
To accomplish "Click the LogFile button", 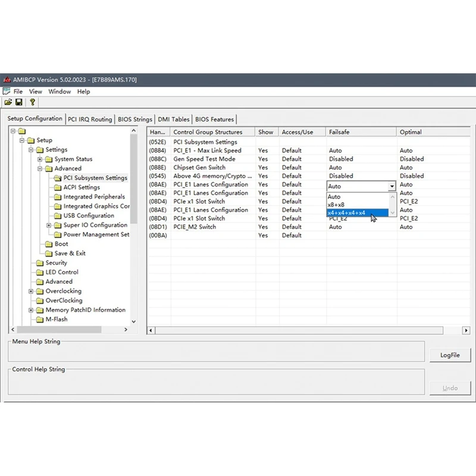I will click(x=450, y=355).
